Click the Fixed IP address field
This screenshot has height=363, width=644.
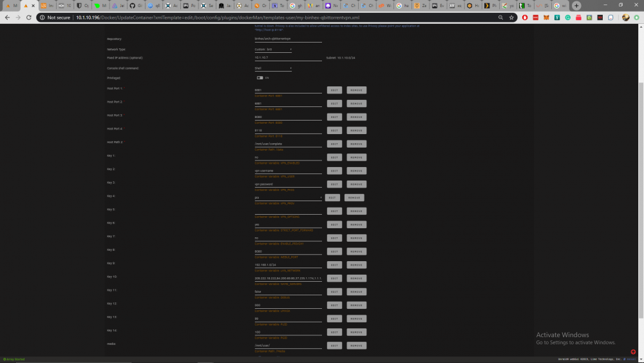tap(289, 58)
